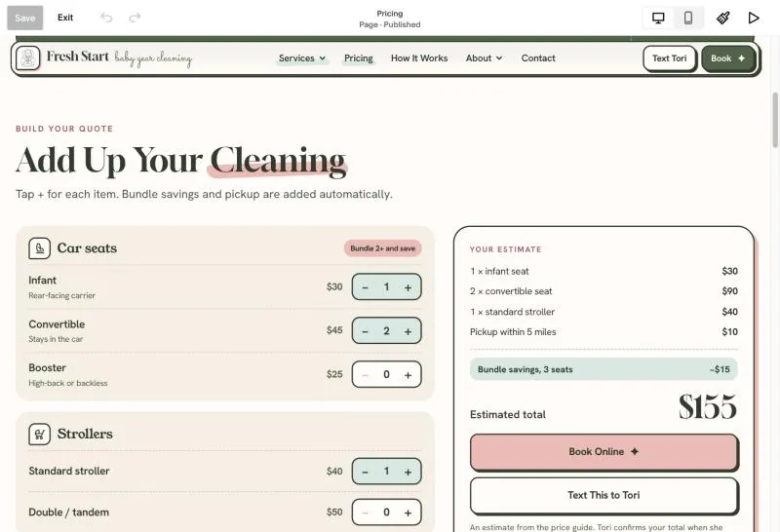Decrease Booster seat quantity
Screen dimensions: 780x532
pyautogui.click(x=365, y=375)
